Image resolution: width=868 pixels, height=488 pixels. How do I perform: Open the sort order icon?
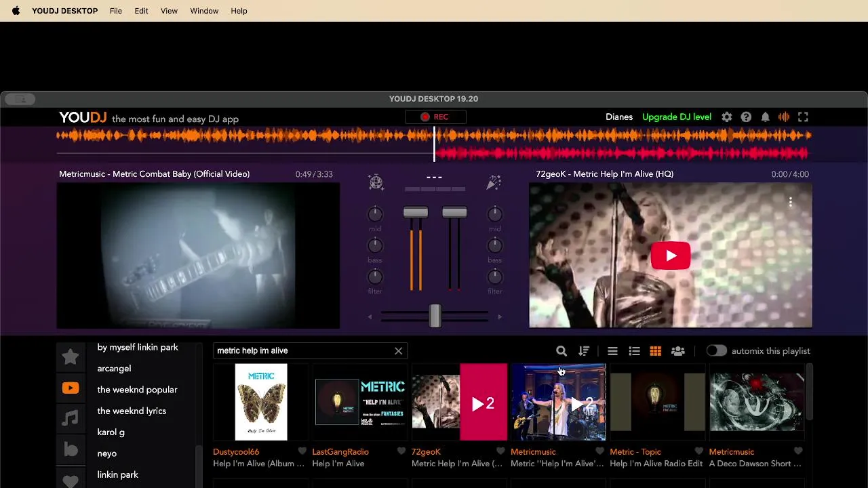584,351
